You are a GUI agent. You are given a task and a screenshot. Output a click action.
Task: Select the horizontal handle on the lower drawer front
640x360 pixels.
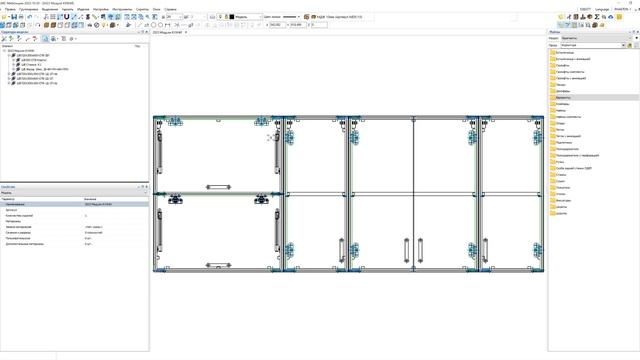pos(218,265)
